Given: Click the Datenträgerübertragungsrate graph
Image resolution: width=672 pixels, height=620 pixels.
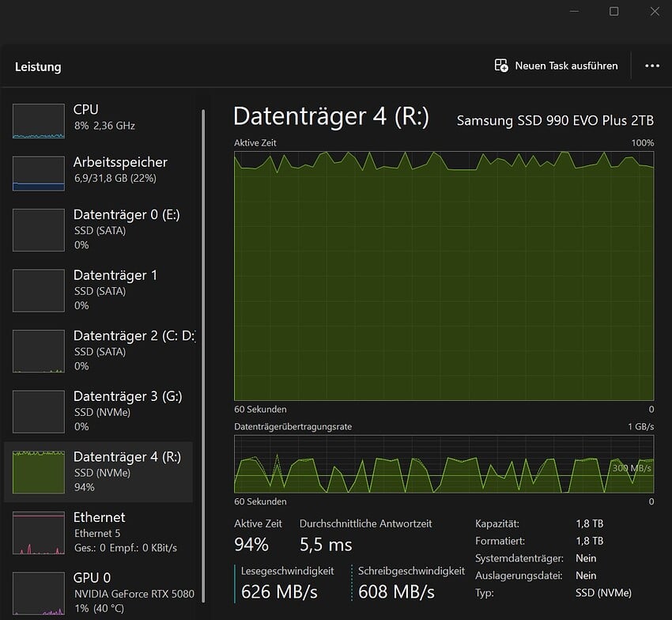Looking at the screenshot, I should click(444, 463).
